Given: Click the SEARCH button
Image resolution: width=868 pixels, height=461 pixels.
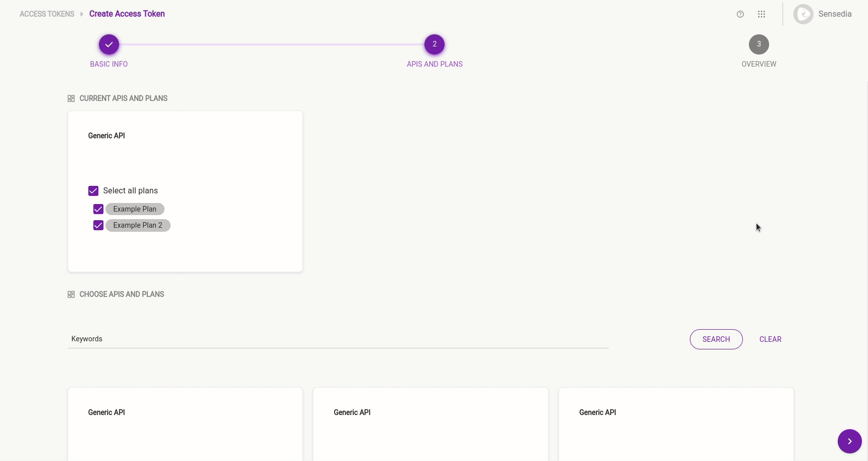Looking at the screenshot, I should [716, 339].
